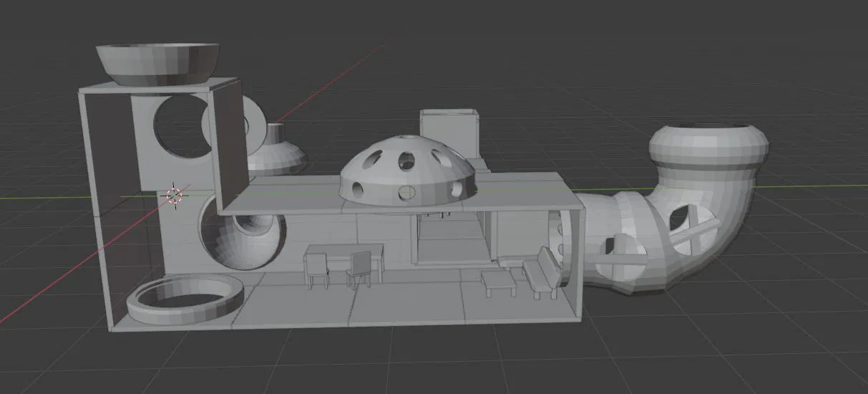Select the perforated dome on the roof
868x394 pixels.
pyautogui.click(x=408, y=172)
